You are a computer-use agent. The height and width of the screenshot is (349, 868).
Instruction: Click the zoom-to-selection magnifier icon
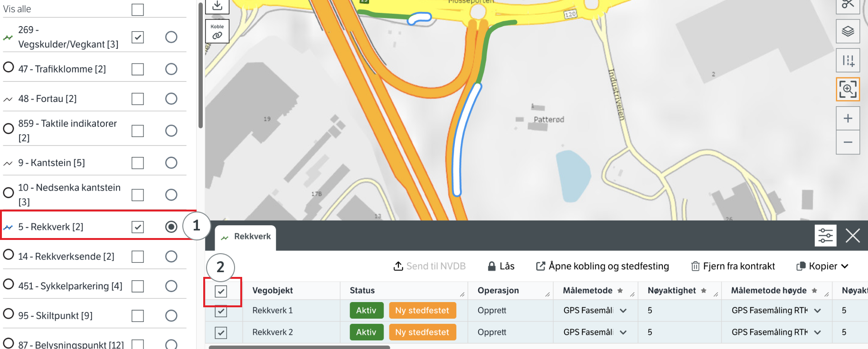pyautogui.click(x=848, y=89)
